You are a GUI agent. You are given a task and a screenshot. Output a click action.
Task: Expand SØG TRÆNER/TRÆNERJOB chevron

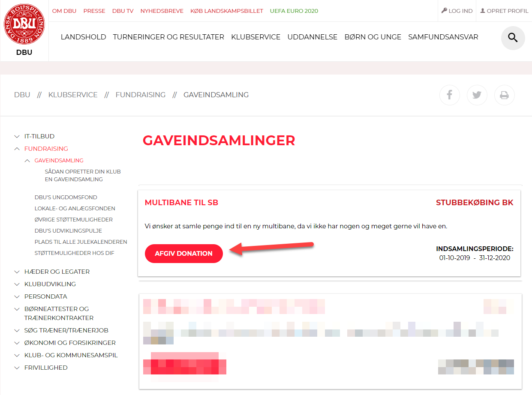tap(17, 331)
